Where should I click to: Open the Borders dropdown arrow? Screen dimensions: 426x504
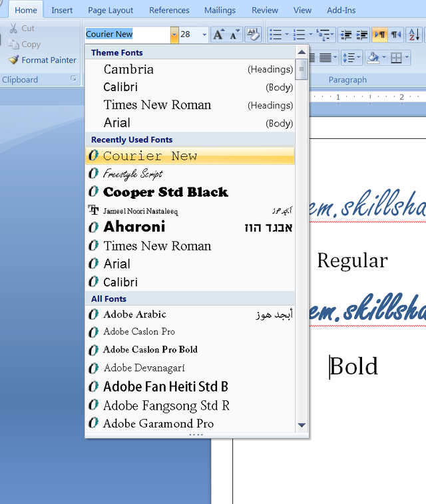[407, 58]
